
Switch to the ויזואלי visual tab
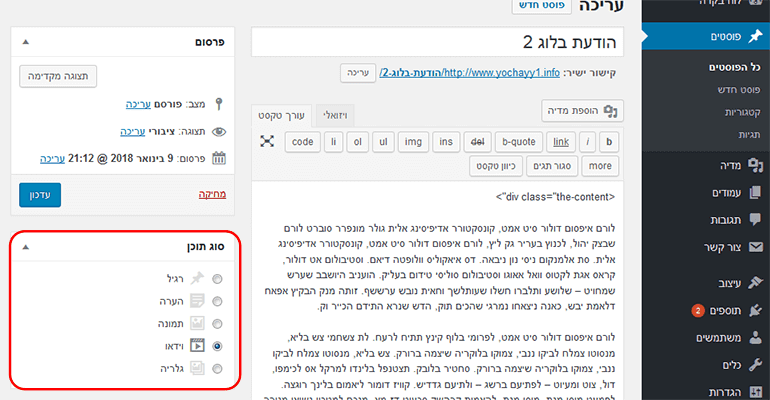pyautogui.click(x=335, y=115)
